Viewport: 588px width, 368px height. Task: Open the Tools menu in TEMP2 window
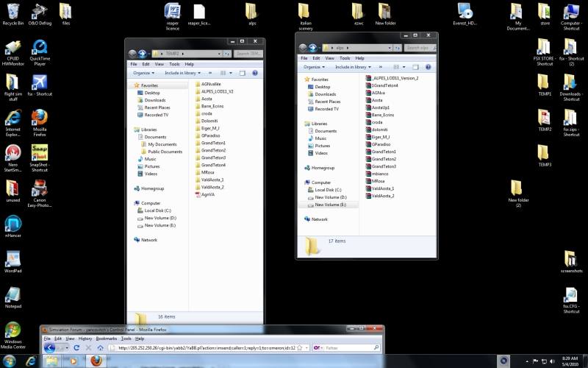click(x=173, y=64)
